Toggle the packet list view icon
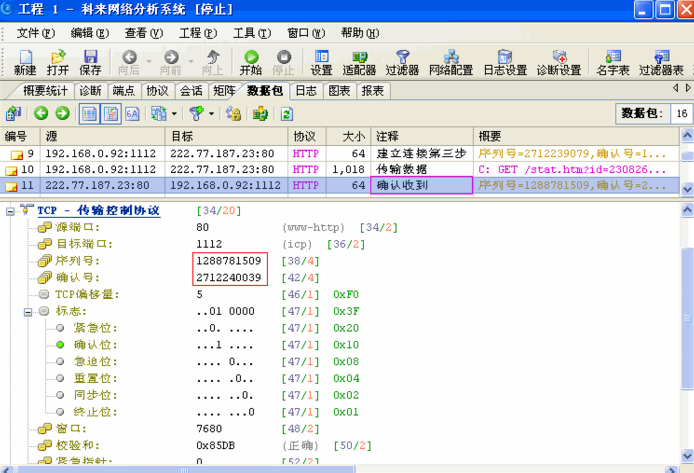694x473 pixels. [89, 114]
